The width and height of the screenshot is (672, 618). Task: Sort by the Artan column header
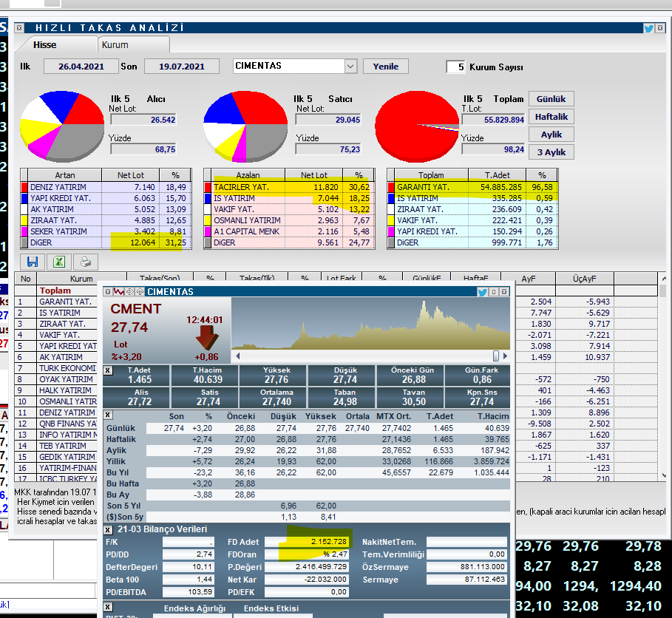pos(65,175)
